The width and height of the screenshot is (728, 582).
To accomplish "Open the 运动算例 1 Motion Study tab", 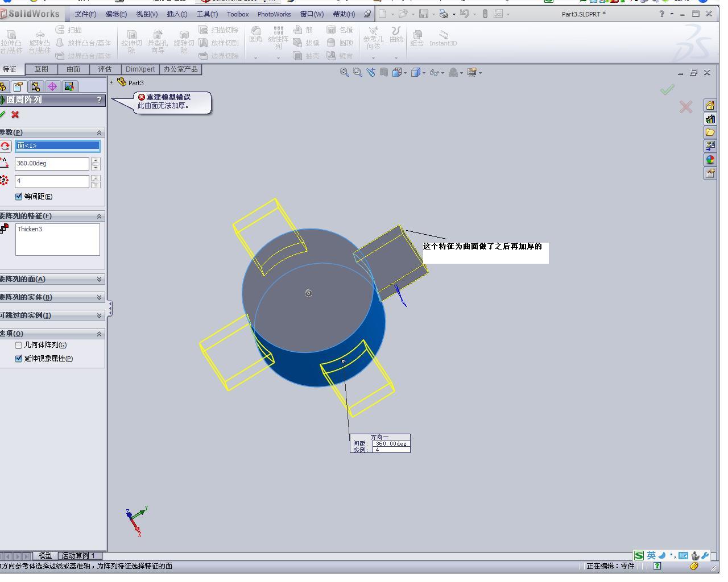I will pos(78,556).
